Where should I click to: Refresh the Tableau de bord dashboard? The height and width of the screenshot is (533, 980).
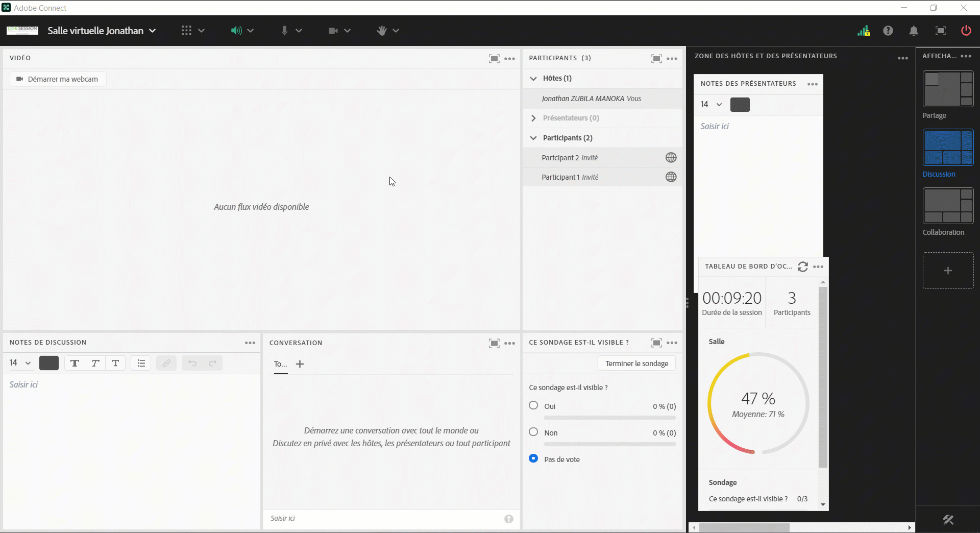[x=803, y=266]
